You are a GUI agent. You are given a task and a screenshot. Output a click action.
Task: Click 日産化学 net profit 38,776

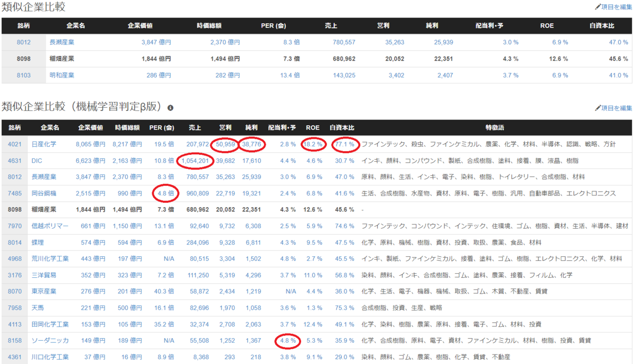click(251, 144)
